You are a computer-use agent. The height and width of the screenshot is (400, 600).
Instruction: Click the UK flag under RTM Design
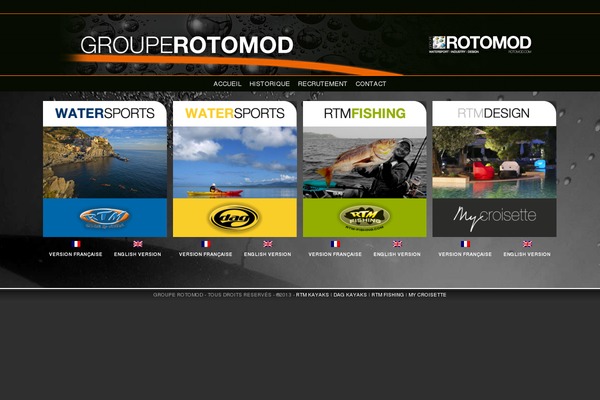[527, 244]
